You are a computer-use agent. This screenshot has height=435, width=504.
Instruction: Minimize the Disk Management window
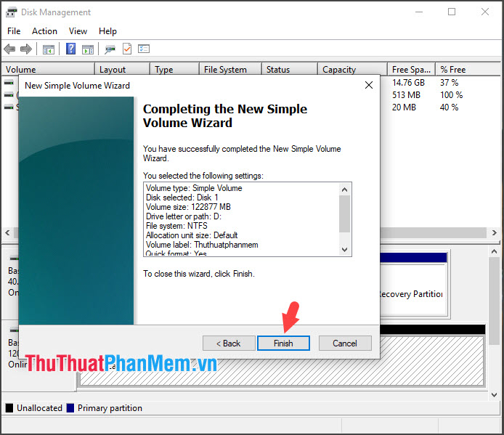pos(419,12)
